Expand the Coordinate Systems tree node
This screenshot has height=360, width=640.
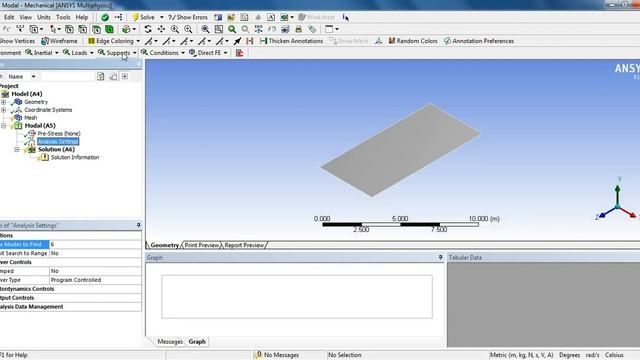click(x=4, y=110)
